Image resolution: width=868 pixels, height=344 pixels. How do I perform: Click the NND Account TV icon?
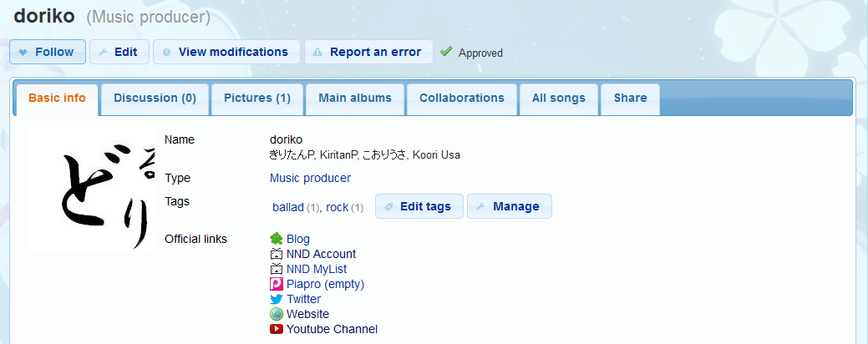click(x=277, y=254)
